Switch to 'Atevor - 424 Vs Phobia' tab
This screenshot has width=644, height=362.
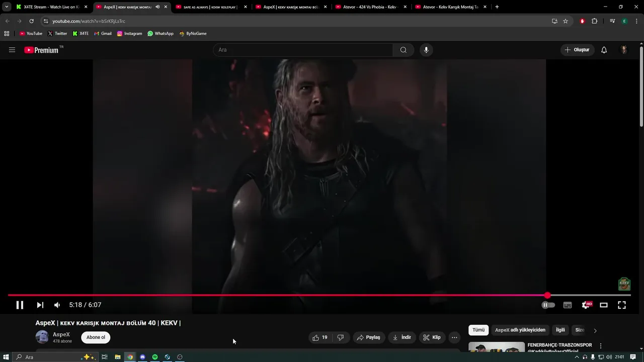(x=371, y=7)
